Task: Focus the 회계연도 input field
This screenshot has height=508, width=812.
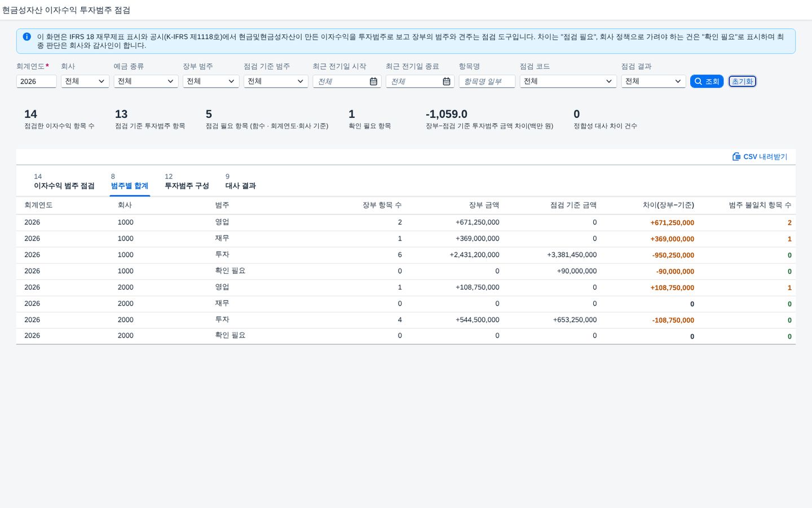Action: coord(36,81)
